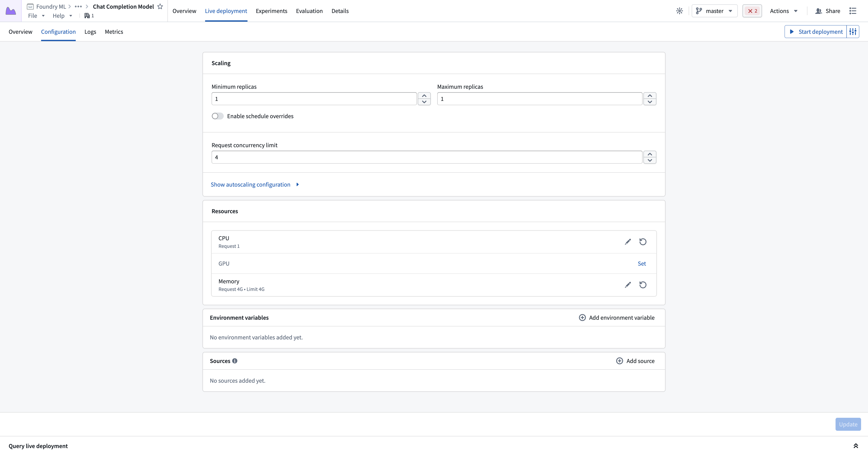Expand the Query live deployment panel
Image resolution: width=868 pixels, height=455 pixels.
coord(855,446)
